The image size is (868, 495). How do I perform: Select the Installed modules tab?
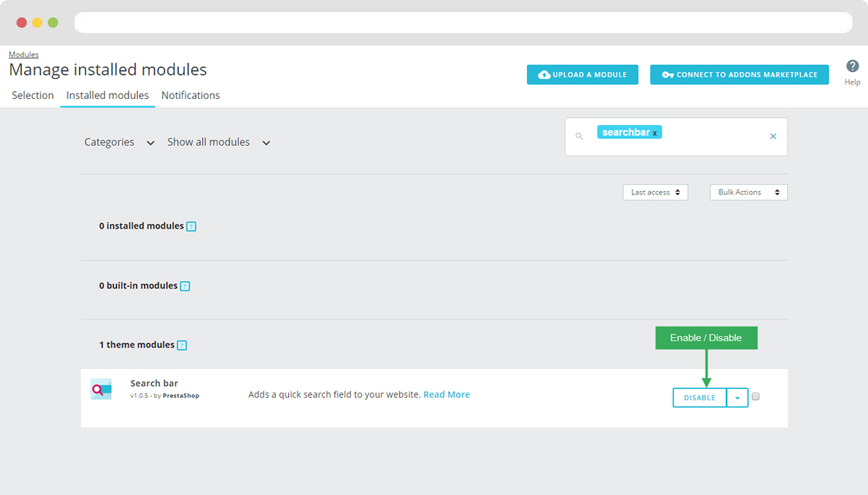(x=108, y=96)
